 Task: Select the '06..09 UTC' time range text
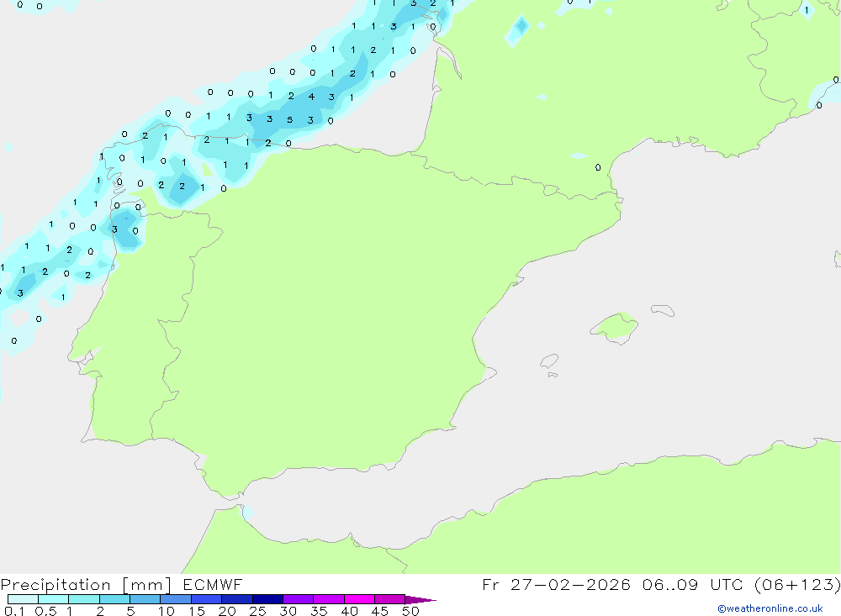pos(692,584)
